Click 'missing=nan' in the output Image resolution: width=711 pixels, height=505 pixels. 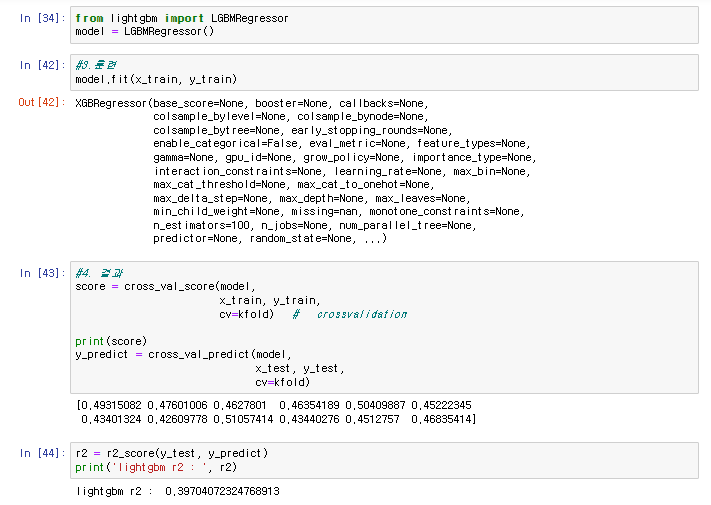[326, 212]
